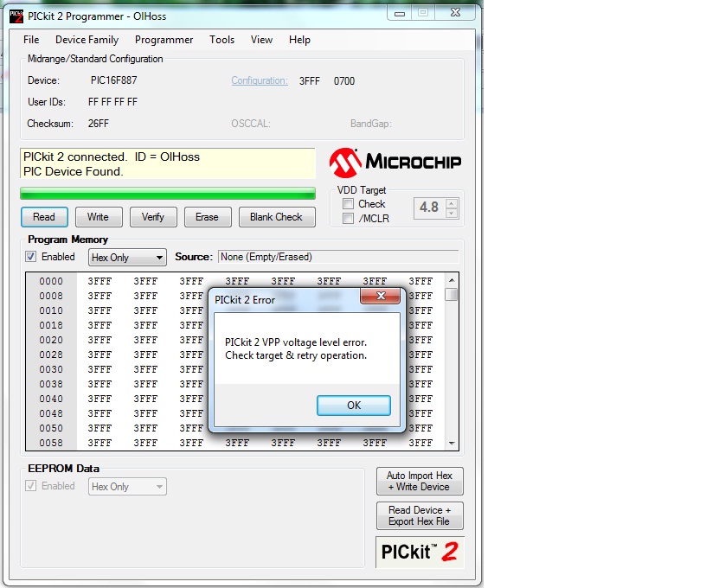This screenshot has width=706, height=588.
Task: Click the Verify button
Action: (153, 217)
